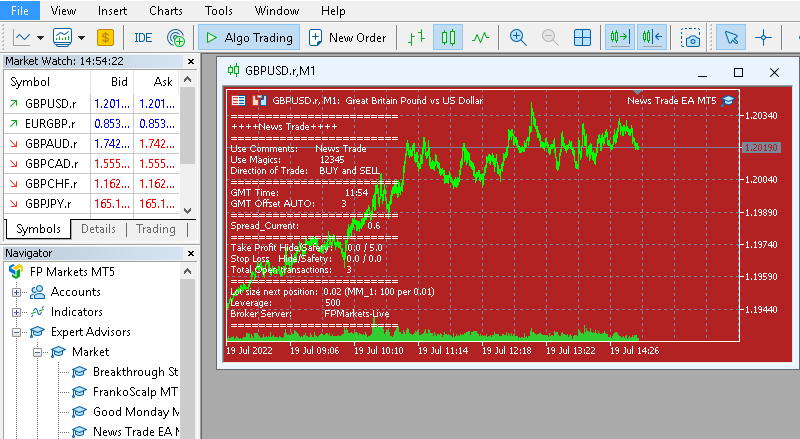Open the line chart type toolbar icon
800x439 pixels.
pyautogui.click(x=22, y=37)
